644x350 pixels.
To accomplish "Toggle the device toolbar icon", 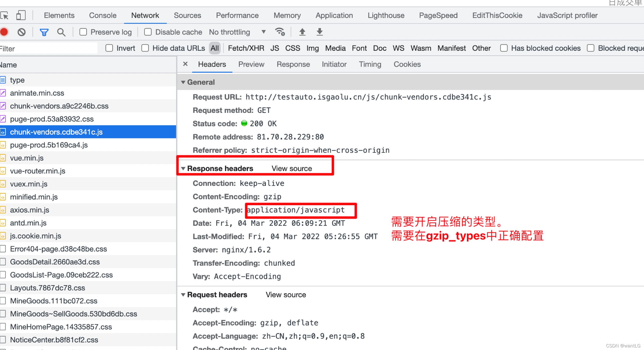I will coord(21,15).
